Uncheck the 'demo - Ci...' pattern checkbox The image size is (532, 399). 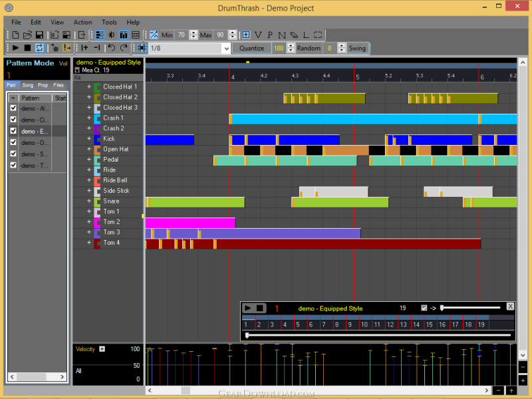[13, 120]
